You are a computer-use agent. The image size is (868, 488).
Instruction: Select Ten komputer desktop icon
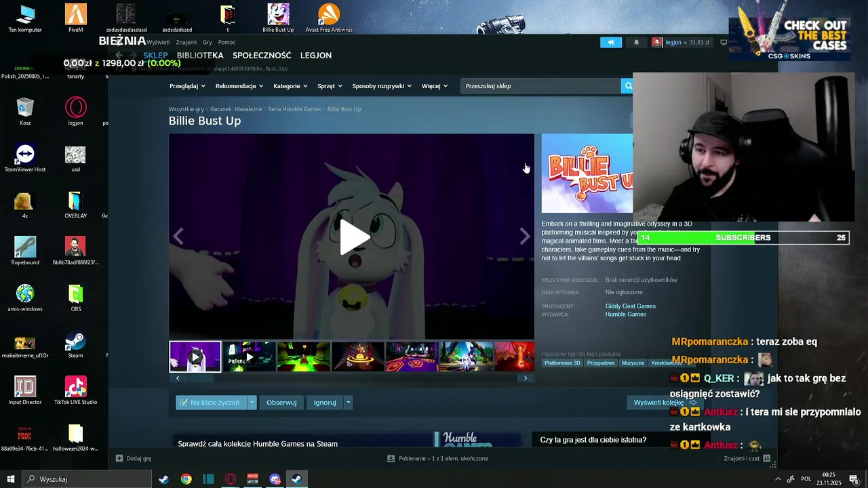click(25, 18)
